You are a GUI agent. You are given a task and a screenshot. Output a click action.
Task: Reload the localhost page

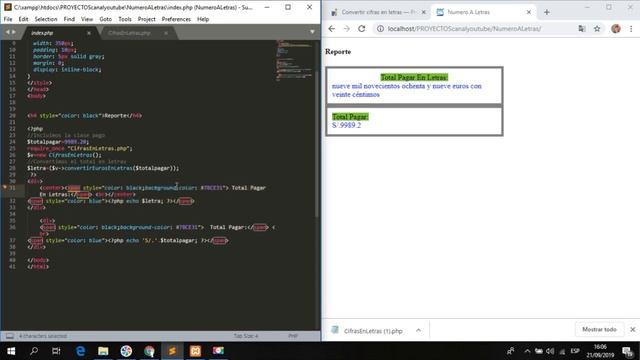(362, 29)
